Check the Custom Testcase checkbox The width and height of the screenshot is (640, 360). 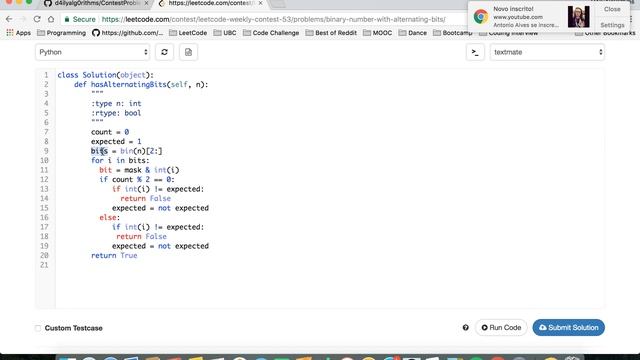pos(38,328)
